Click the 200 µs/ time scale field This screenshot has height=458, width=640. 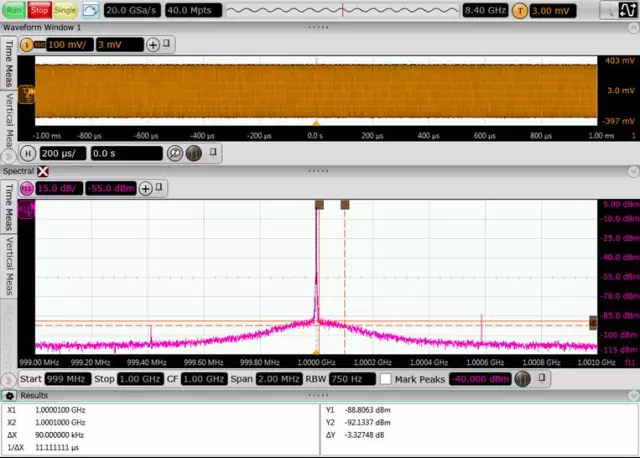[63, 153]
